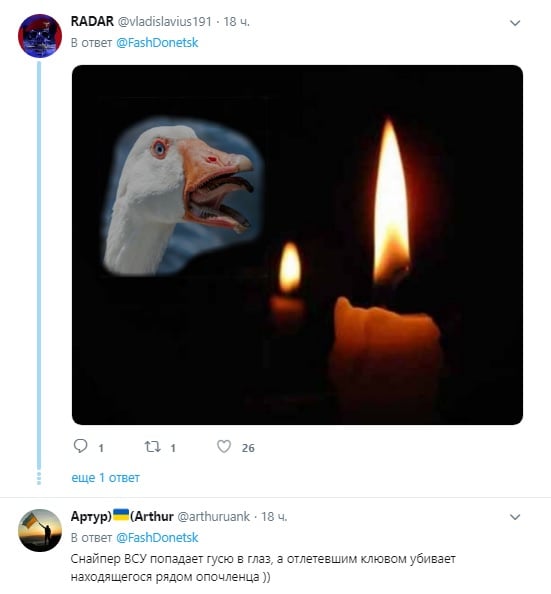Click the @arthuruank handle

(x=213, y=516)
